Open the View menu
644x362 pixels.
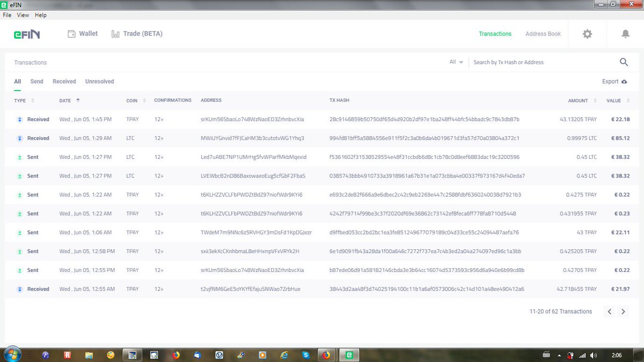coord(23,15)
